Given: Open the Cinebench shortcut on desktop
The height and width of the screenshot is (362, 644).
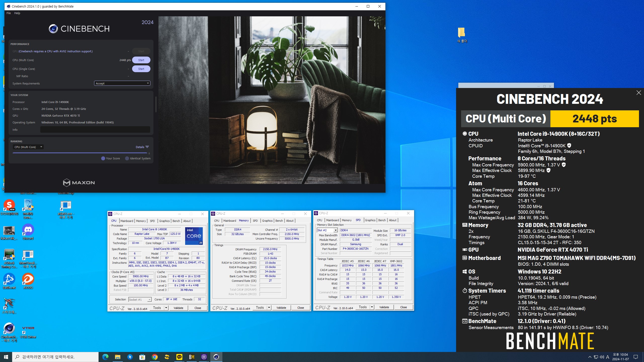Looking at the screenshot, I should click(9, 332).
